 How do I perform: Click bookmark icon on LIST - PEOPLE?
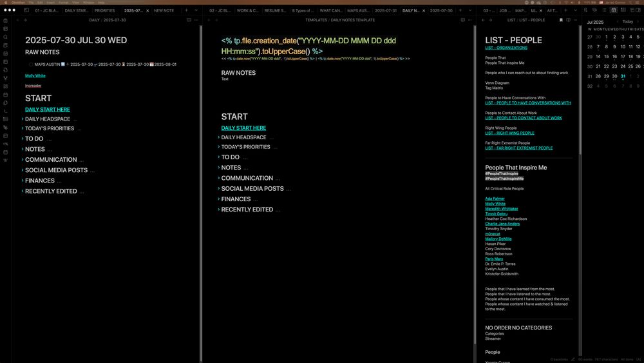pos(561,20)
